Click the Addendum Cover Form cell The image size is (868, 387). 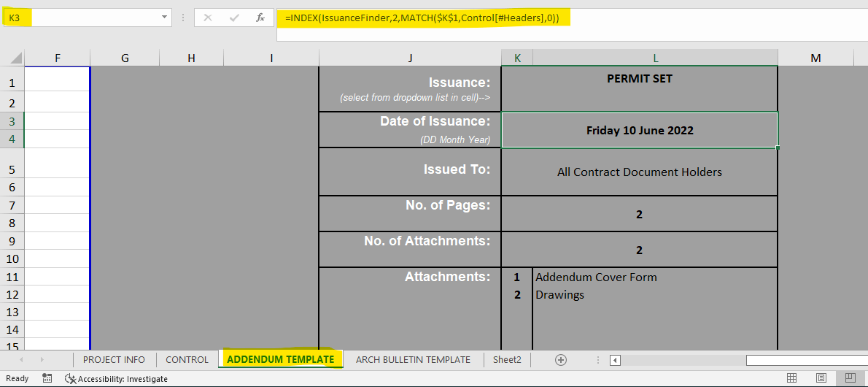(655, 277)
